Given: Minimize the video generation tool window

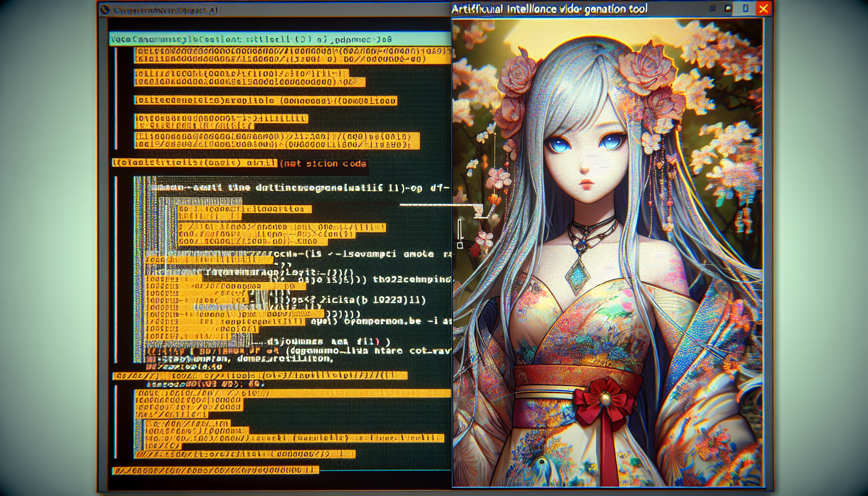Looking at the screenshot, I should pos(728,9).
